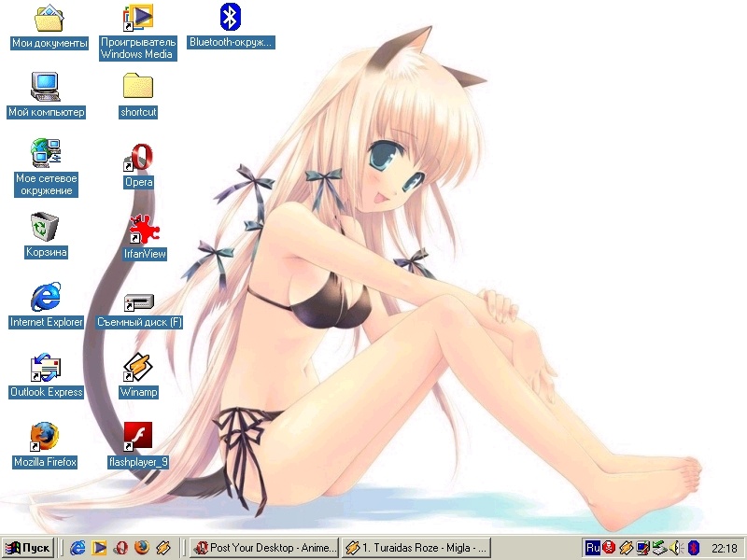Viewport: 747px width, 560px height.
Task: Click the Safely Remove Hardware tray icon
Action: [660, 548]
